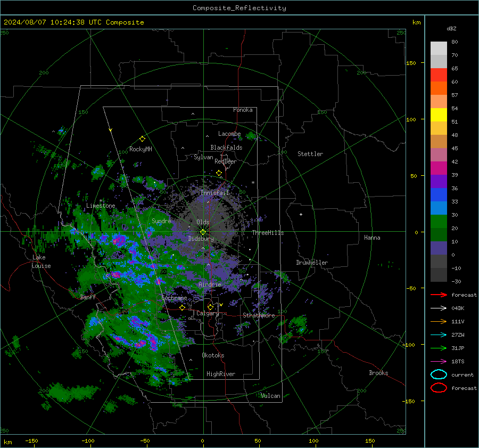The width and height of the screenshot is (479, 448).
Task: Click the Sundre town label
Action: point(161,221)
